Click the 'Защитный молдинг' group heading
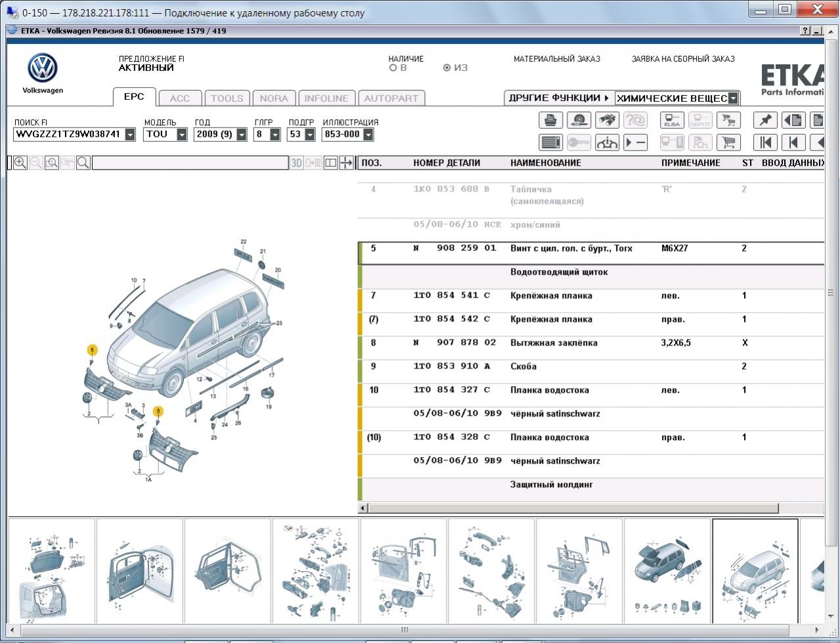Viewport: 840px width, 643px height. point(552,485)
